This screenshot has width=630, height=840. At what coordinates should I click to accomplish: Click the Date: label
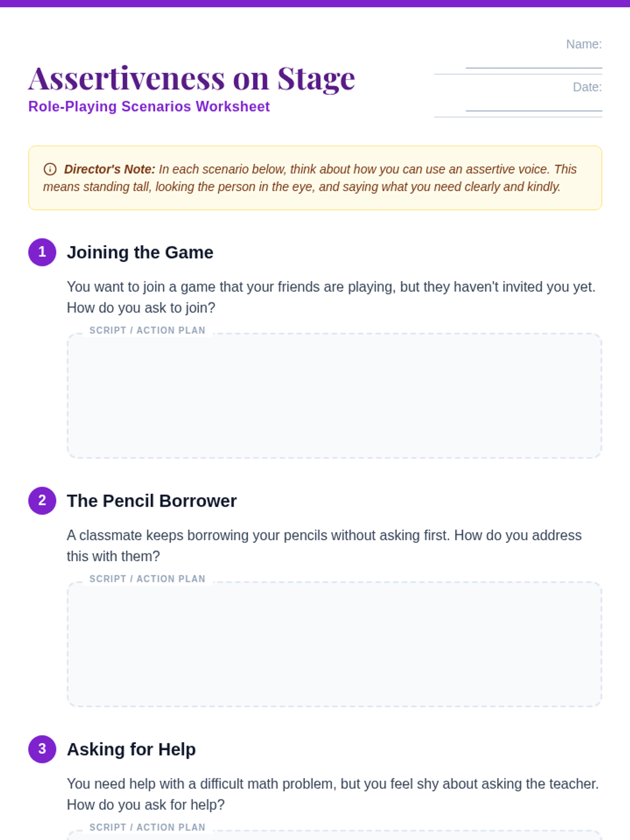587,87
